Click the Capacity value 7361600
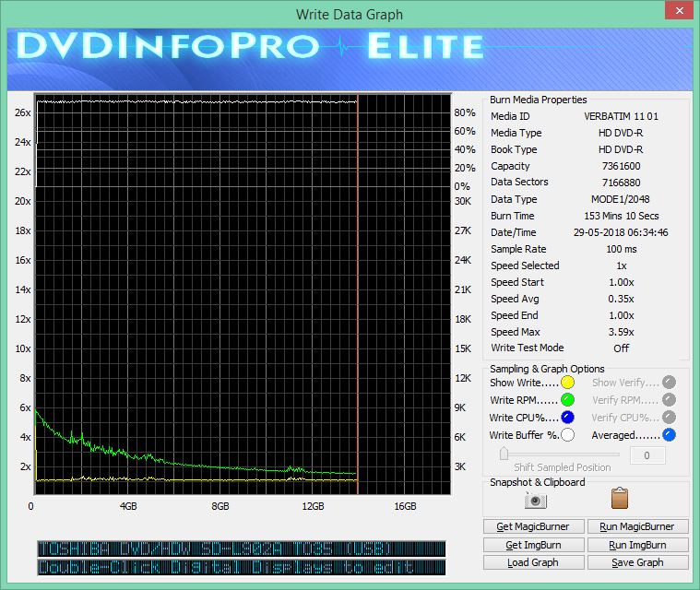The height and width of the screenshot is (590, 700). (x=621, y=166)
